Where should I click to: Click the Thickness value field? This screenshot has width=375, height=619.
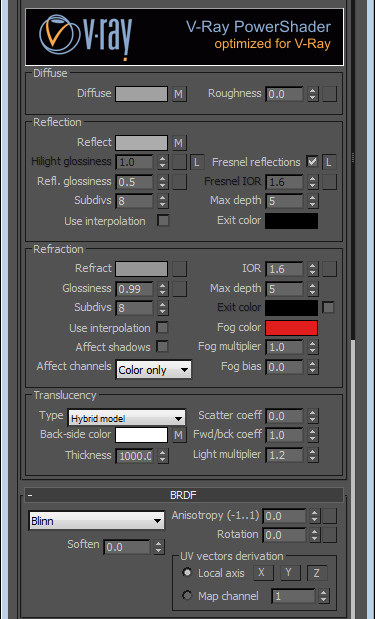click(x=134, y=456)
